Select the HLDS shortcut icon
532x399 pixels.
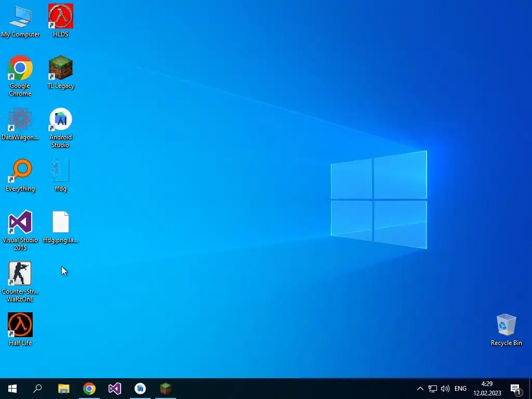coord(60,16)
